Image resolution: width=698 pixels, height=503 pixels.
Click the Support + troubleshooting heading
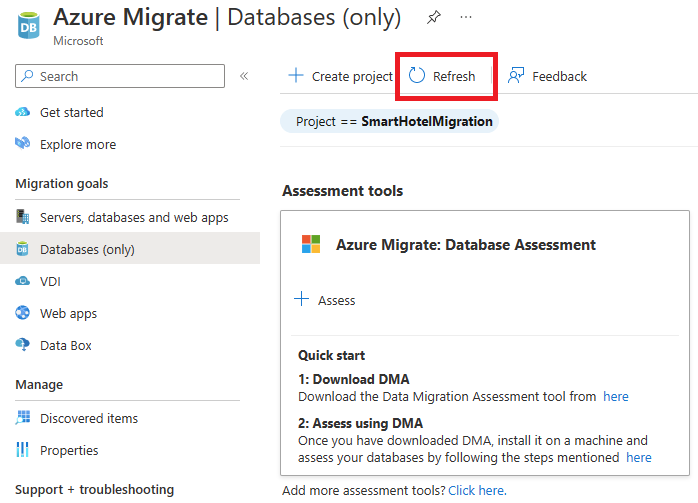[94, 490]
